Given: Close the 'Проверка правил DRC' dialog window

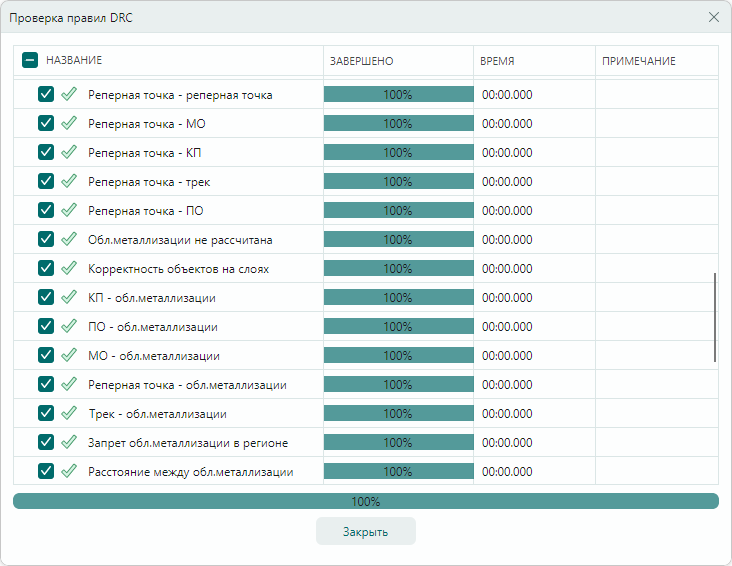Looking at the screenshot, I should click(x=714, y=17).
